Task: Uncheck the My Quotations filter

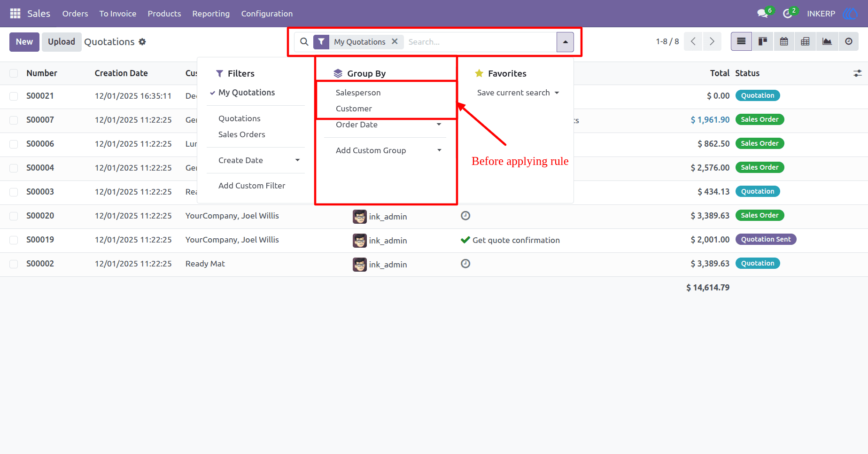Action: tap(247, 93)
